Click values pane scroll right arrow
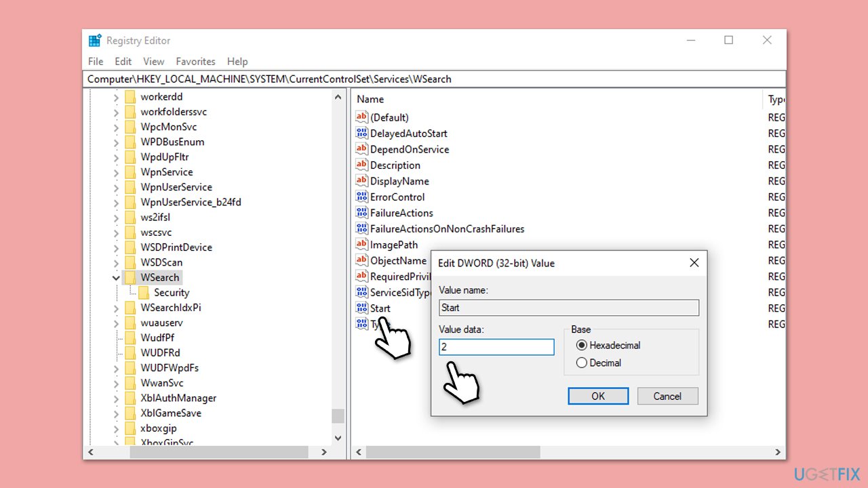The height and width of the screenshot is (488, 868). pyautogui.click(x=778, y=452)
